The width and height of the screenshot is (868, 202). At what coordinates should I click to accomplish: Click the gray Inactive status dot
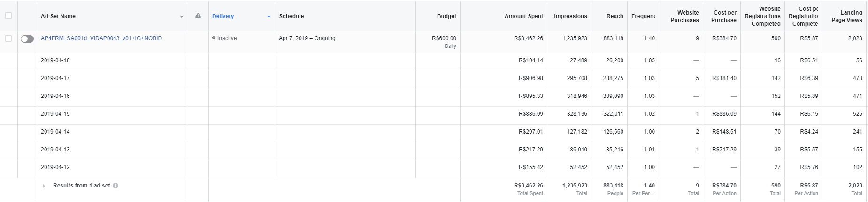[x=214, y=38]
